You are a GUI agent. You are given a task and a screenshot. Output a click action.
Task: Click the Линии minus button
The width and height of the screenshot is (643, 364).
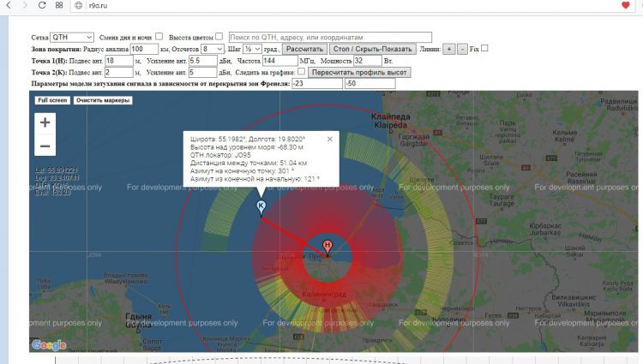pyautogui.click(x=463, y=49)
